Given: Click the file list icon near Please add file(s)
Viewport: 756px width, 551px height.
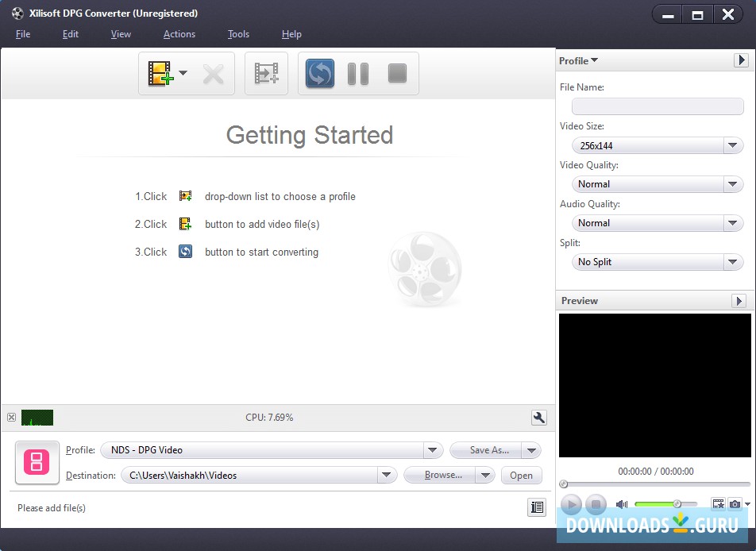Looking at the screenshot, I should pyautogui.click(x=537, y=507).
